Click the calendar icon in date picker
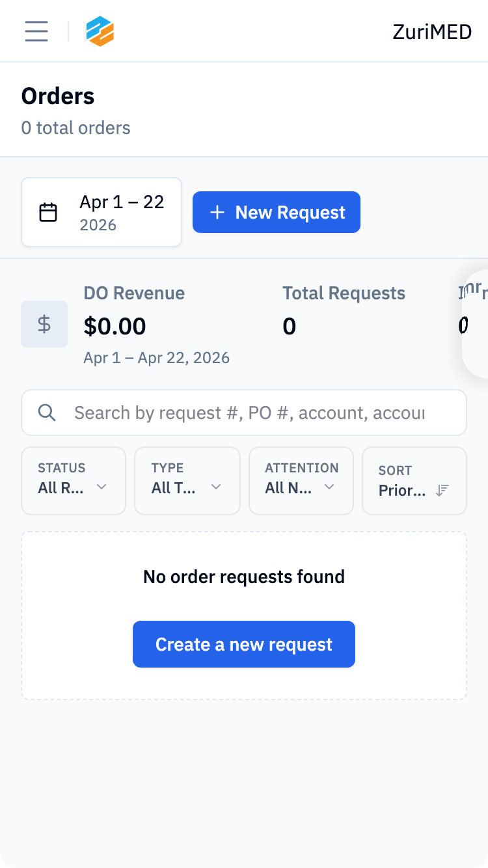Viewport: 488px width, 868px height. (x=48, y=213)
